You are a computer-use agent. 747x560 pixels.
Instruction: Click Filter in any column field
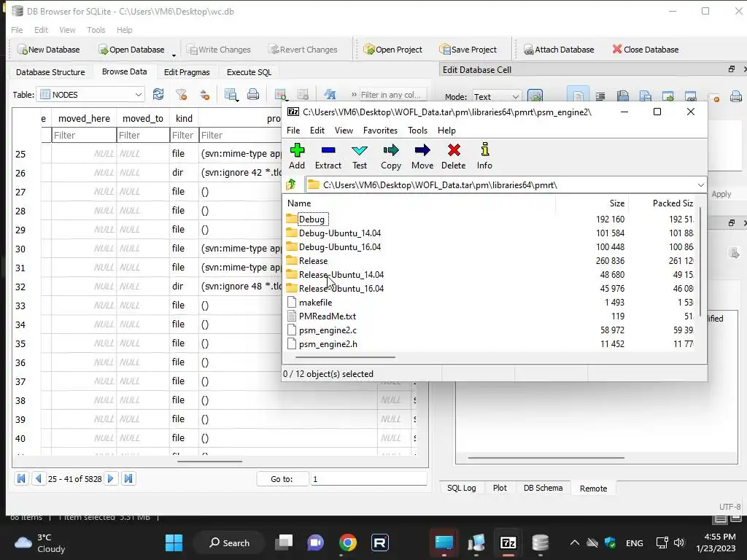(392, 94)
